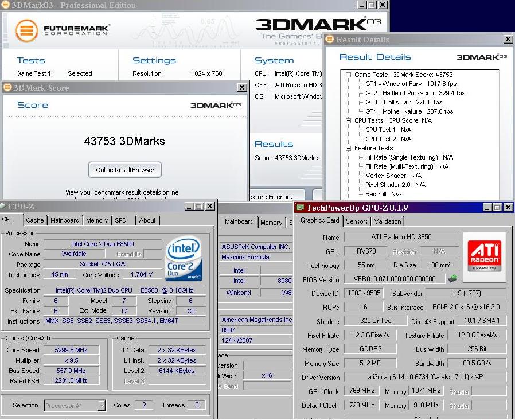Open the About tab in CPU-Z
515x420 pixels.
147,220
